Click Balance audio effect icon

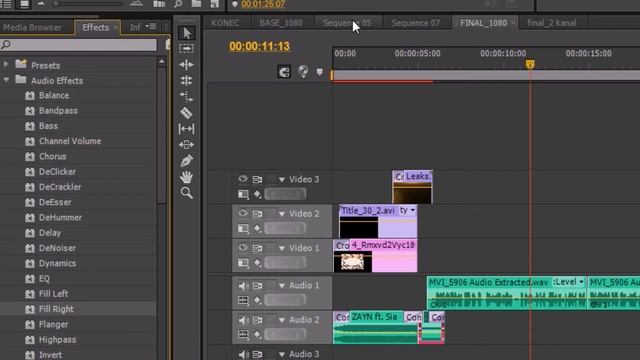pos(30,96)
